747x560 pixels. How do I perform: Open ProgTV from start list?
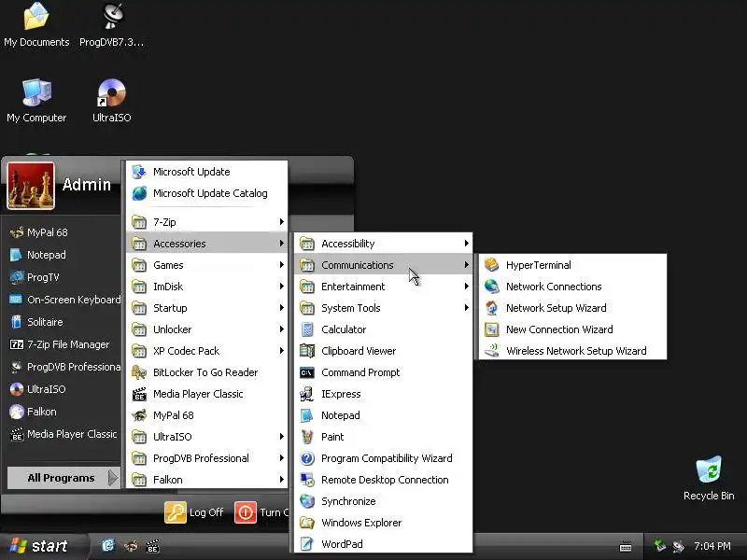(63, 277)
